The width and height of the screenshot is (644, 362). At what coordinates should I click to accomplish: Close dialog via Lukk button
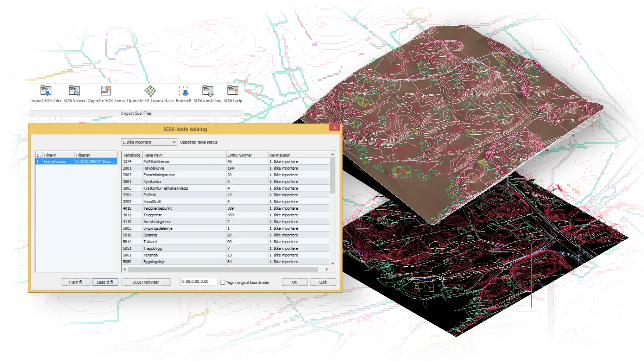(x=323, y=282)
